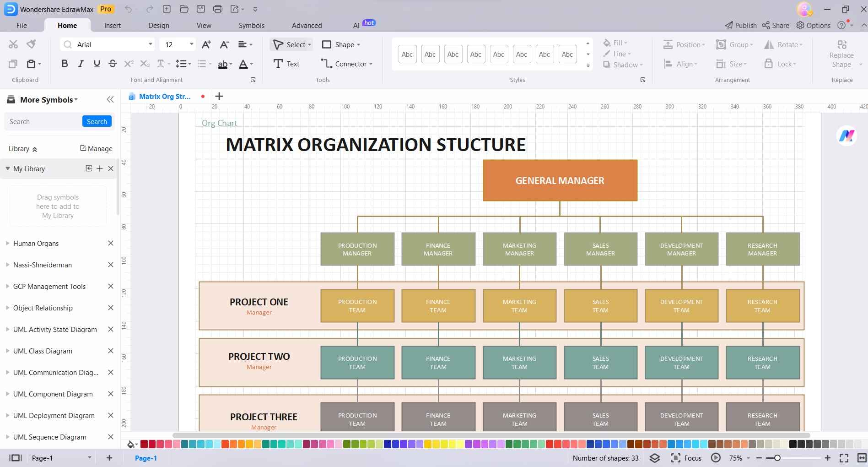Enable strikethrough formatting

tap(113, 64)
